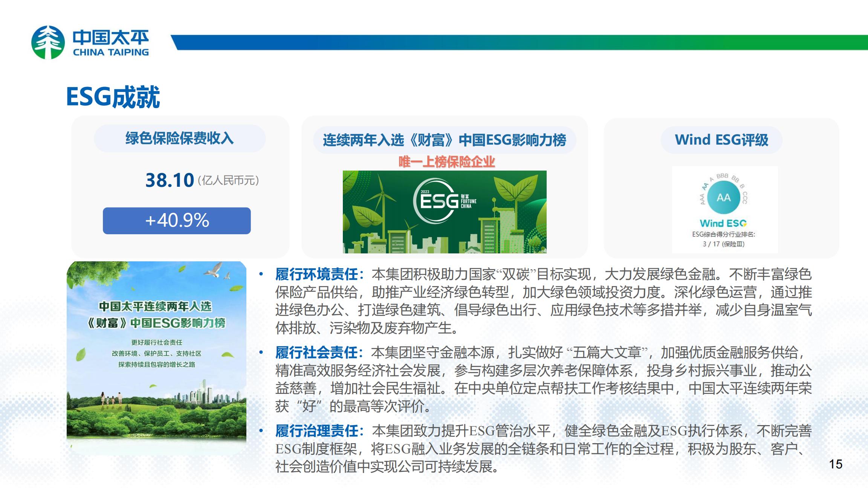
Task: Click the page number 15
Action: (836, 464)
